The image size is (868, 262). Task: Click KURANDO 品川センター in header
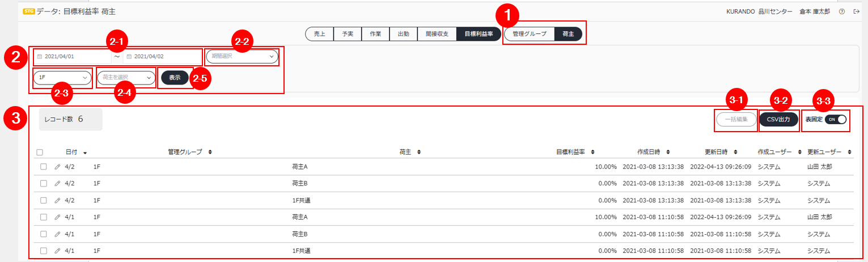(759, 11)
